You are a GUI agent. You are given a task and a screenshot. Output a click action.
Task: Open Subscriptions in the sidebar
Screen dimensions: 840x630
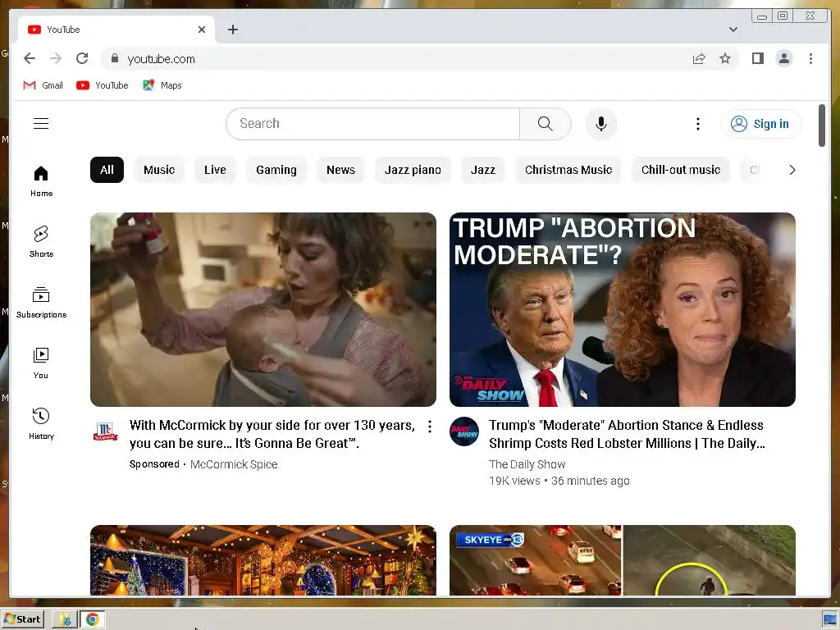41,303
